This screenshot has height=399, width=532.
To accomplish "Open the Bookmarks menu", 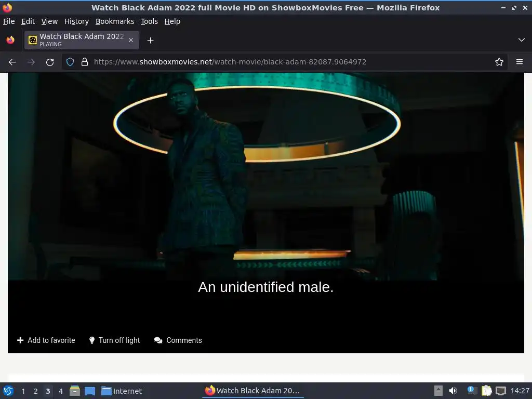I will (x=115, y=21).
